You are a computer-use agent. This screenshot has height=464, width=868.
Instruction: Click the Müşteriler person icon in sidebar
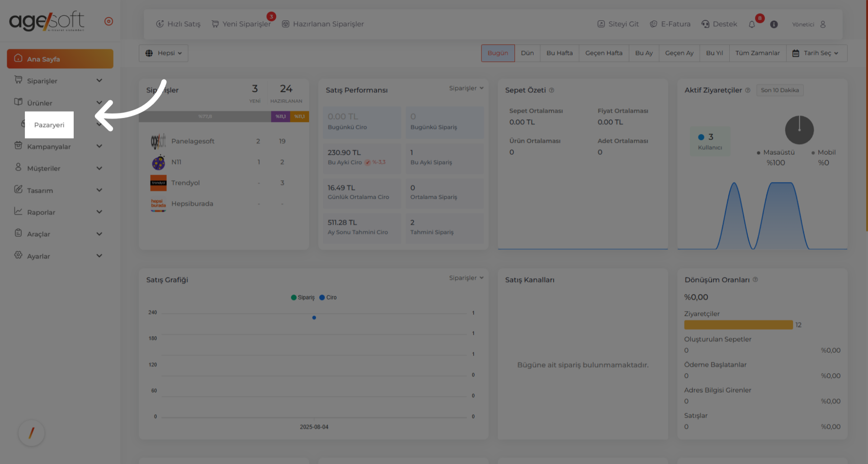18,167
